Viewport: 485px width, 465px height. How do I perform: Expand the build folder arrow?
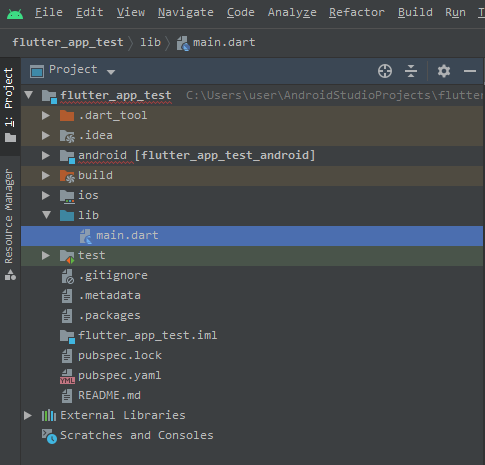click(46, 175)
